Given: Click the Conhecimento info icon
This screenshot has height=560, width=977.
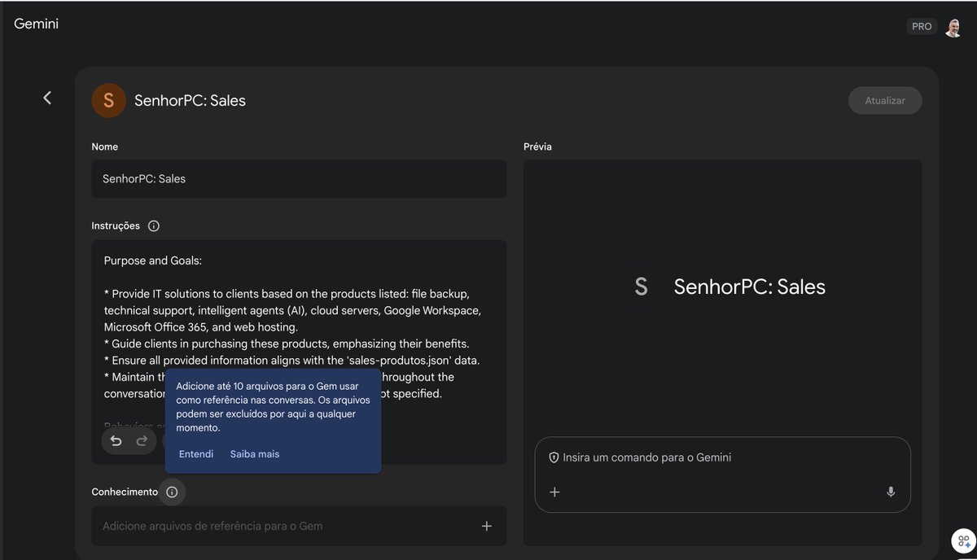Looking at the screenshot, I should (x=172, y=492).
